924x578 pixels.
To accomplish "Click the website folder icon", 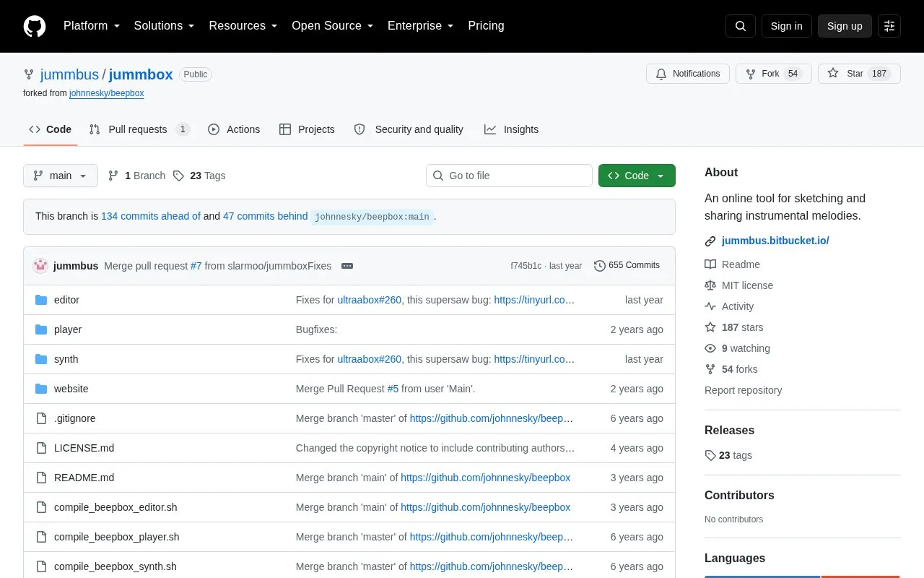I will pyautogui.click(x=41, y=389).
